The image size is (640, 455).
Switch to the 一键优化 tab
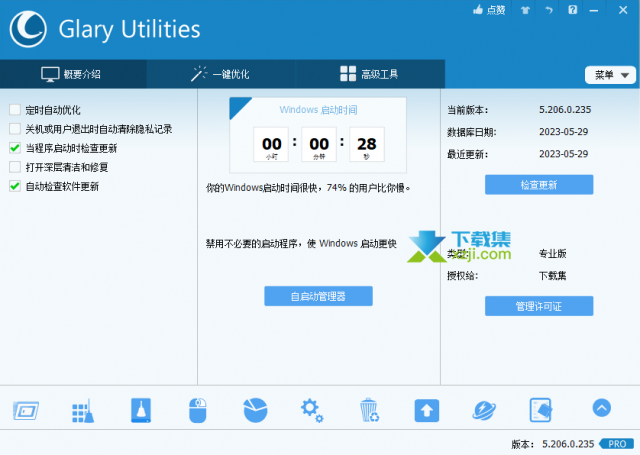220,74
